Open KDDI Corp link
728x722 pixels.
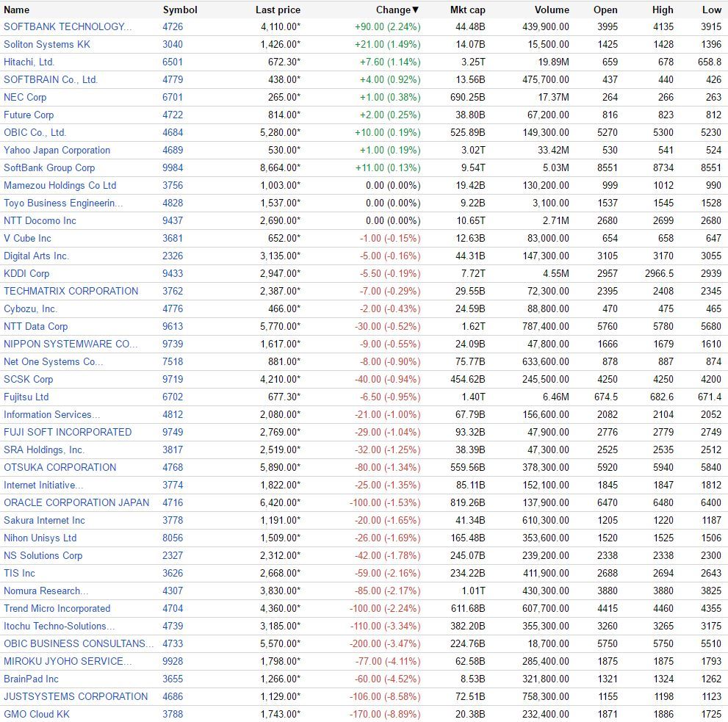click(x=26, y=274)
